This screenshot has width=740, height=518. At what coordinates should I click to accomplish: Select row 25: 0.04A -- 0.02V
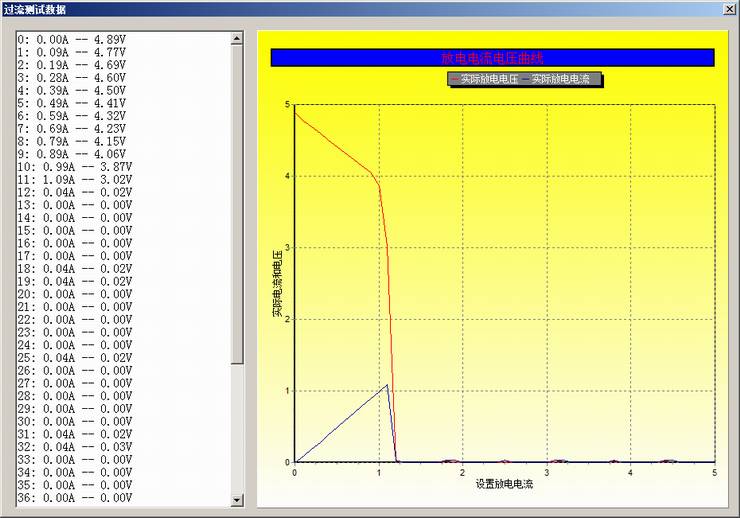tap(74, 358)
